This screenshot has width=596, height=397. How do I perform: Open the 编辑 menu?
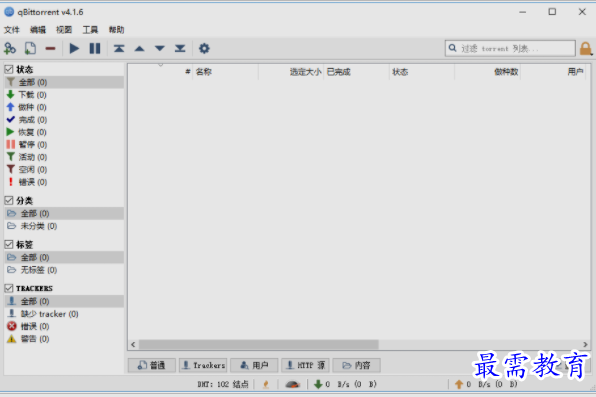click(38, 30)
